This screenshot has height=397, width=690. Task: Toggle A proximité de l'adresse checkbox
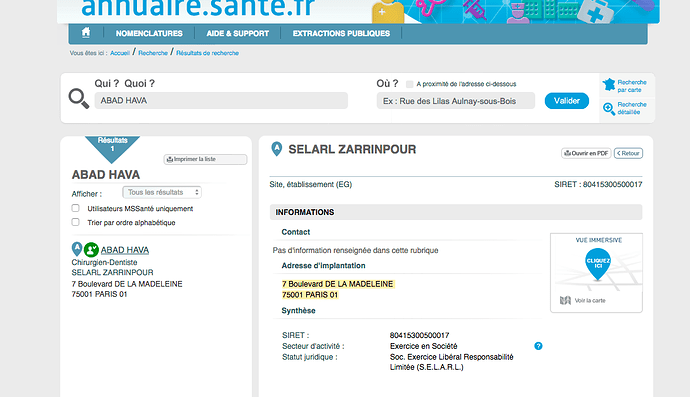pos(410,84)
